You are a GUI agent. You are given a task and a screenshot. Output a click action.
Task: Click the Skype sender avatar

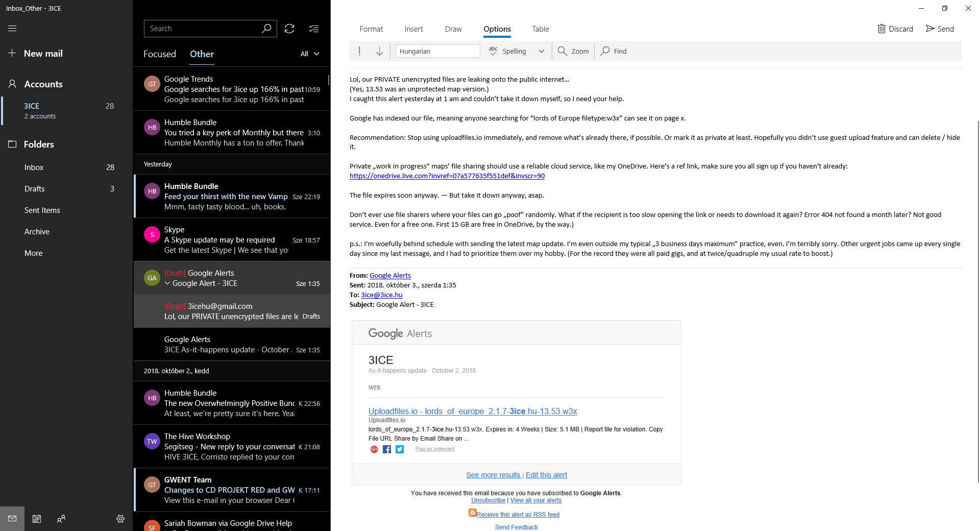pos(152,234)
